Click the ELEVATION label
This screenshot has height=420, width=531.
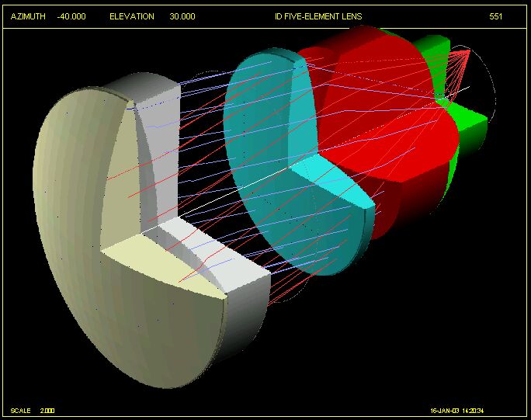tap(132, 16)
